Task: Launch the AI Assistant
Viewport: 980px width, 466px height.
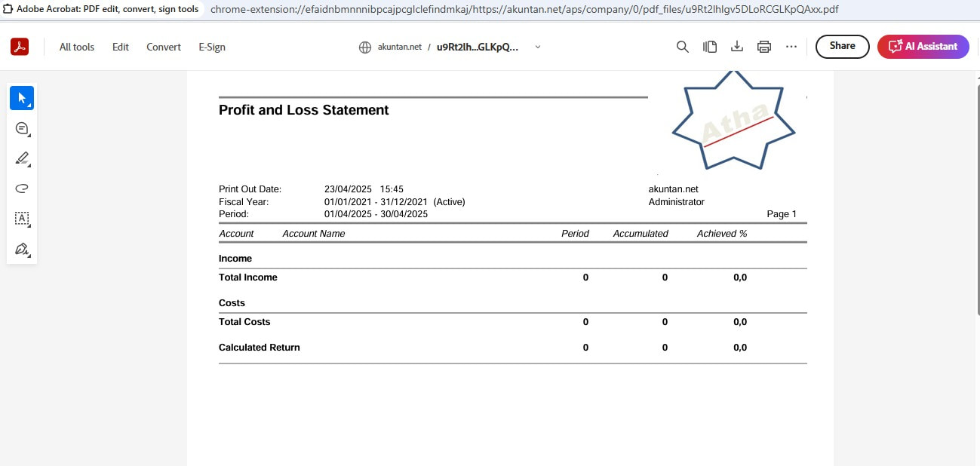Action: (x=923, y=46)
